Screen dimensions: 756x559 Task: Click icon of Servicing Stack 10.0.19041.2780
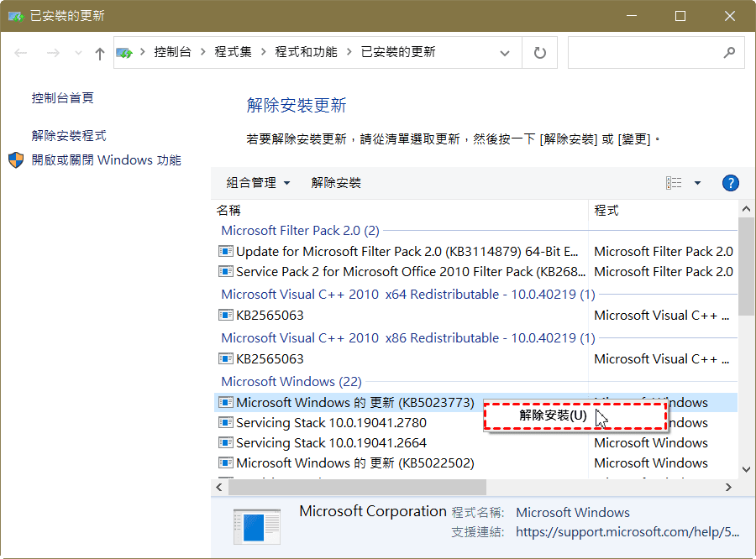tap(226, 423)
